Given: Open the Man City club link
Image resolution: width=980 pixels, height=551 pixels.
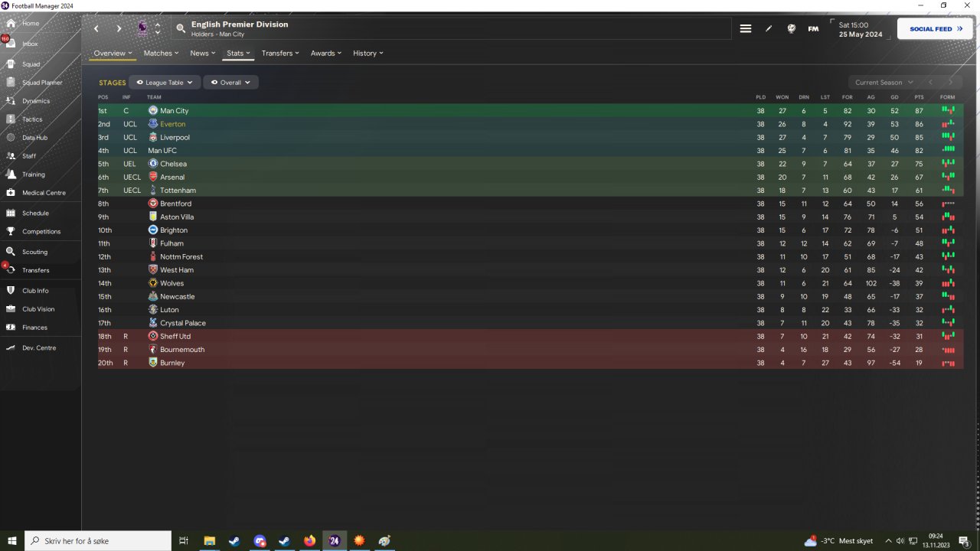Looking at the screenshot, I should click(174, 111).
